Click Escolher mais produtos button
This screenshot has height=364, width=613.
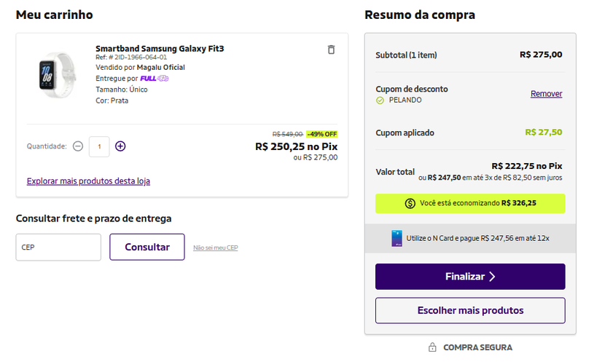coord(470,311)
